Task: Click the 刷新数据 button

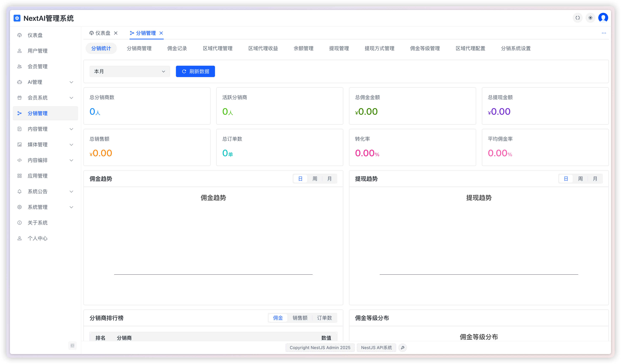Action: coord(195,72)
